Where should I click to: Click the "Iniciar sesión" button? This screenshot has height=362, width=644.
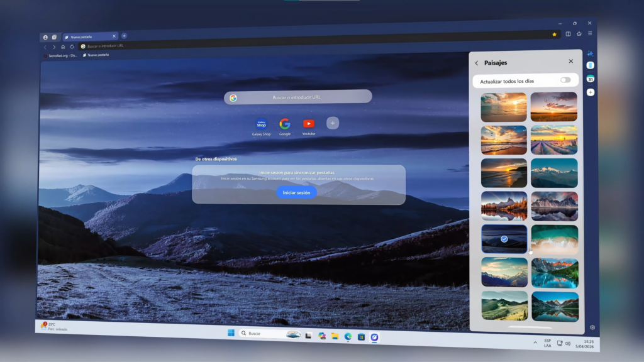(296, 192)
